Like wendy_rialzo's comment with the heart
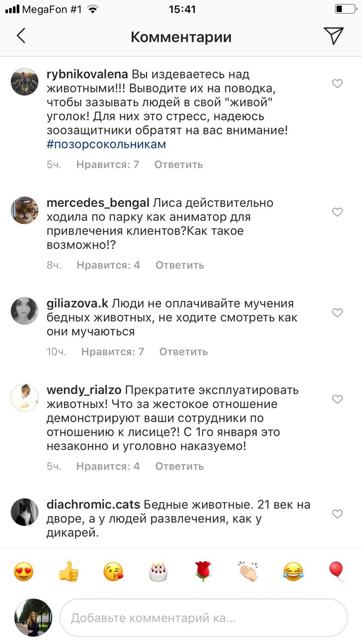This screenshot has height=644, width=362. tap(337, 399)
